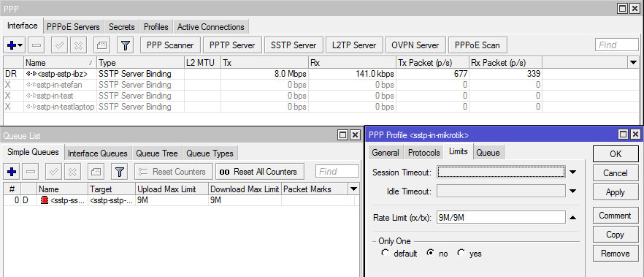Open the Protocols tab in PPP Profile
This screenshot has width=644, height=277.
pos(423,153)
